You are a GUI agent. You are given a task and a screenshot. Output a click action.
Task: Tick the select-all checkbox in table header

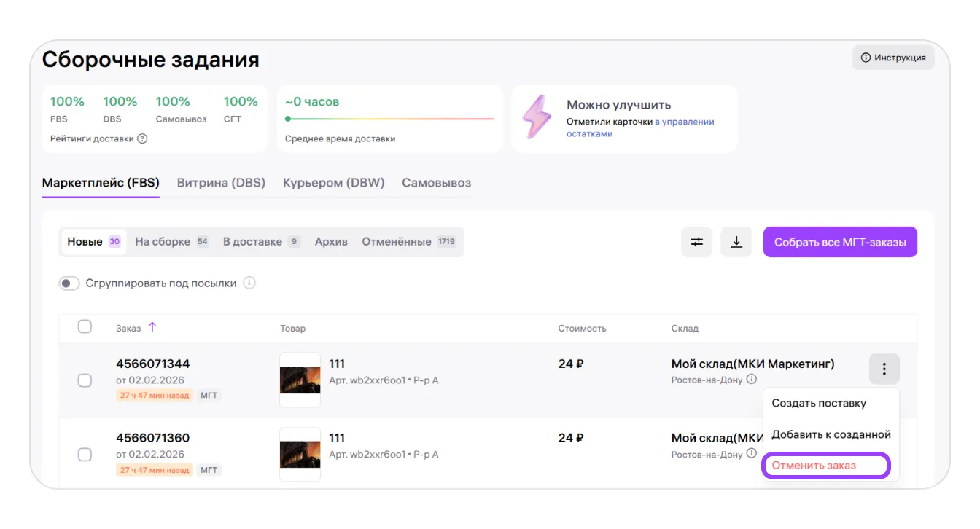click(x=85, y=326)
